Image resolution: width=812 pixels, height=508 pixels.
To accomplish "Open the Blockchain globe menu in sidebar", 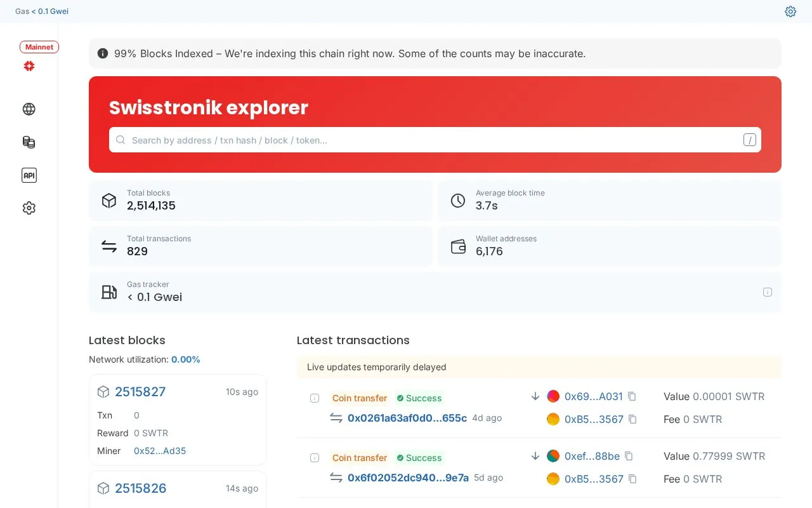I will 29,109.
